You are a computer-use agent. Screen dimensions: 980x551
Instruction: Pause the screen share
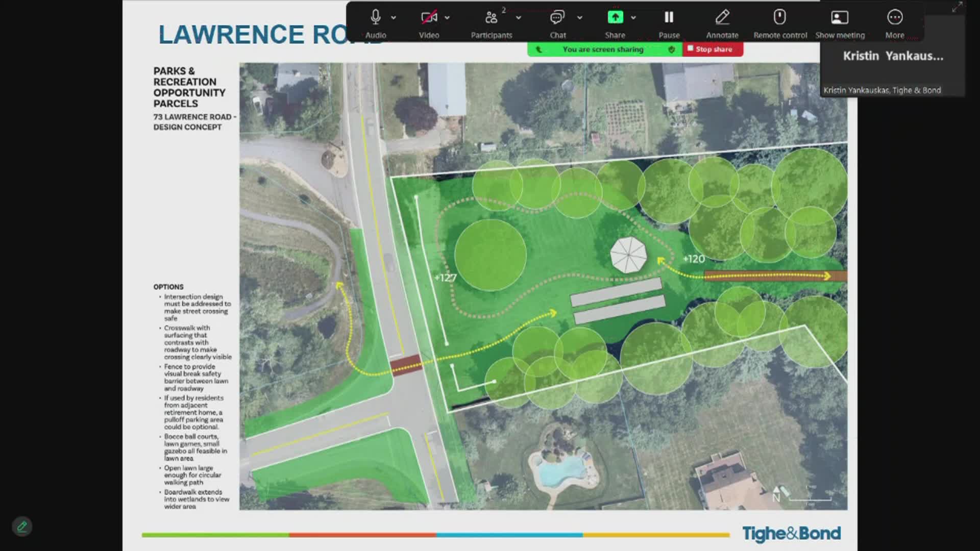point(669,17)
